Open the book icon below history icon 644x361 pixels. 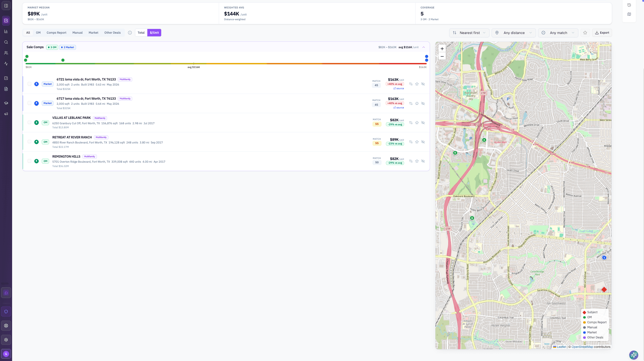pyautogui.click(x=629, y=14)
